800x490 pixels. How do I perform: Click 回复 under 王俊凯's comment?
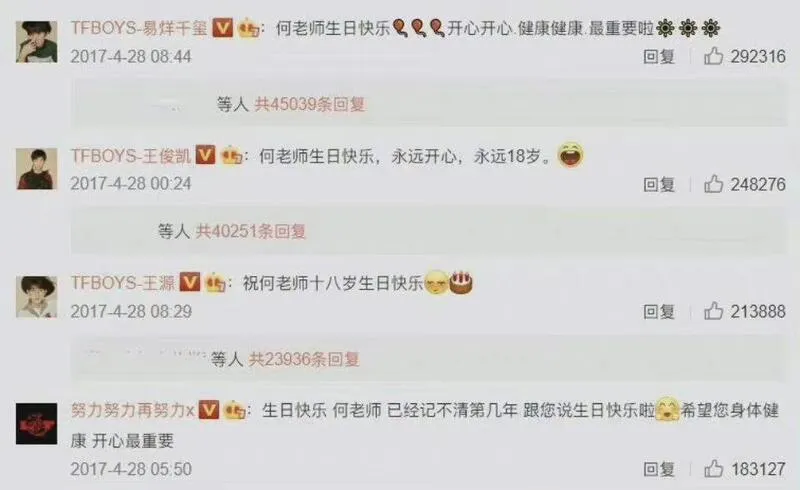pos(659,184)
